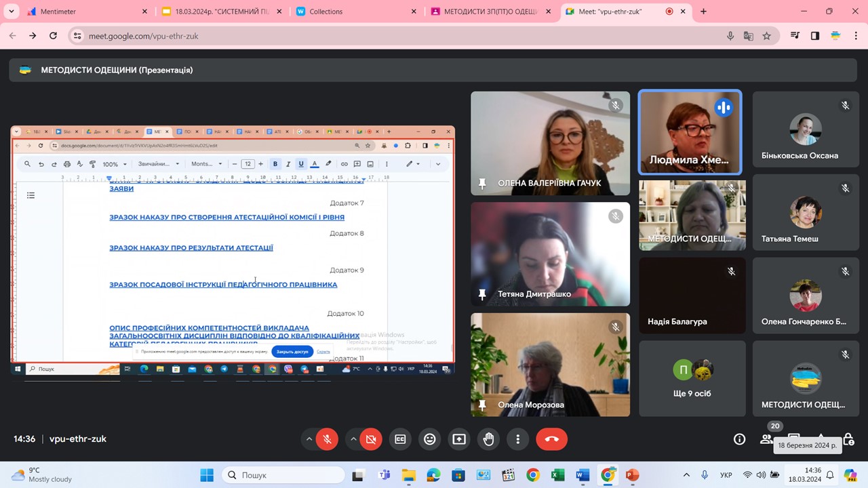Bookmark this page with the star icon
Image resolution: width=868 pixels, height=488 pixels.
767,36
